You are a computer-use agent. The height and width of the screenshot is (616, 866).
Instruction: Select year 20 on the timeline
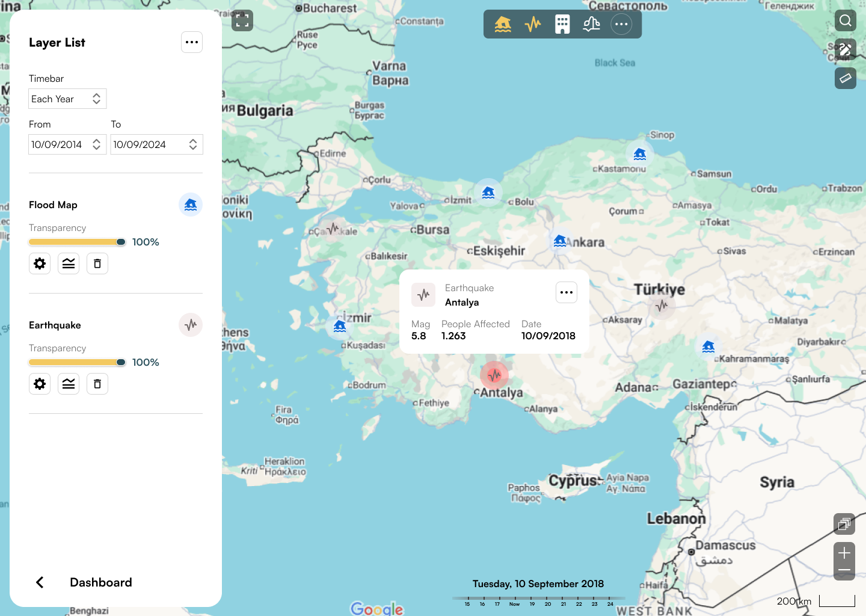point(548,603)
